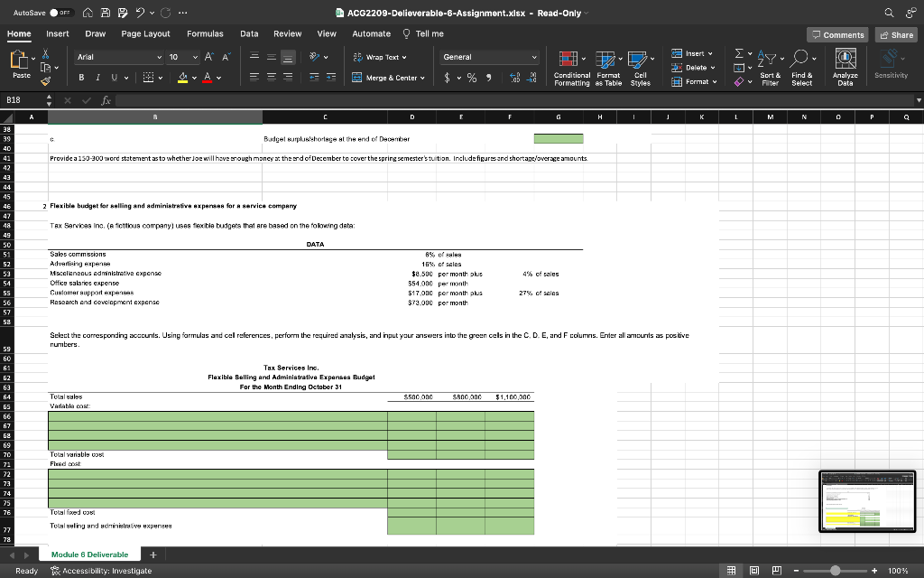Click the Module 6 Deliverable sheet tab
Image resolution: width=924 pixels, height=578 pixels.
(x=89, y=555)
